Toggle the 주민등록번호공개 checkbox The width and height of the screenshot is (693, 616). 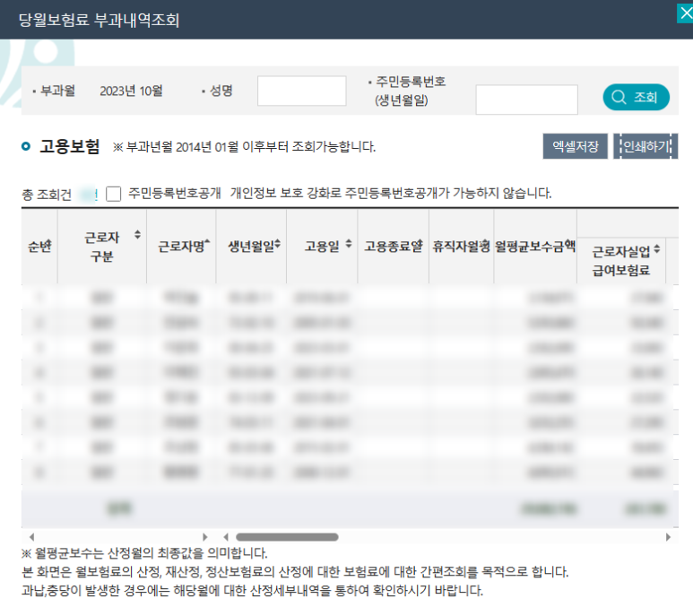[x=114, y=194]
